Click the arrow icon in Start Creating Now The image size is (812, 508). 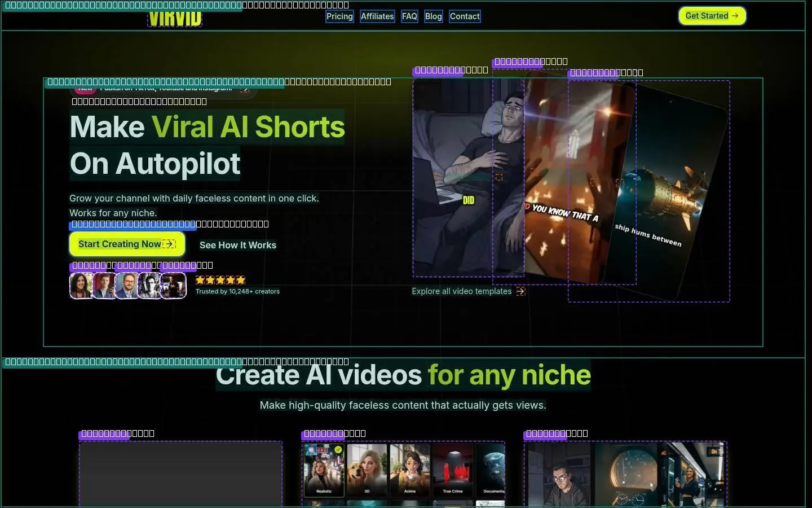pos(169,244)
